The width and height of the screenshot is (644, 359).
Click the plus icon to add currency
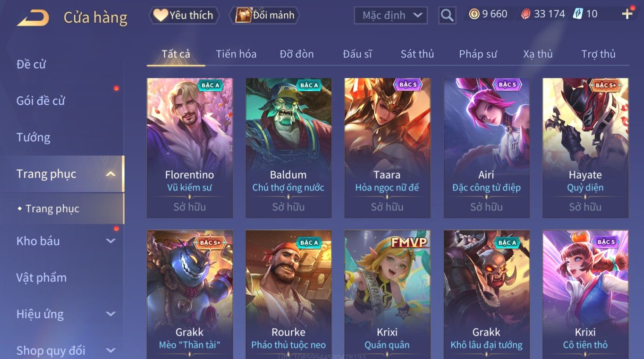tap(627, 14)
